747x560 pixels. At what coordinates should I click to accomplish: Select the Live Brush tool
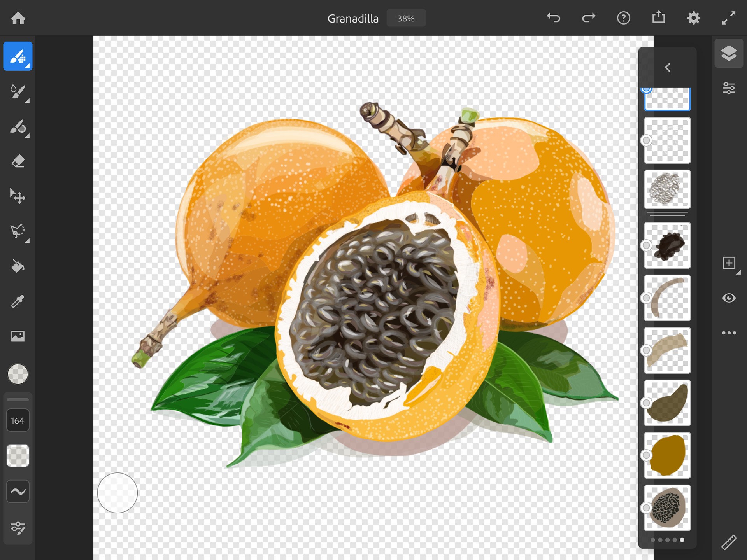click(x=18, y=92)
